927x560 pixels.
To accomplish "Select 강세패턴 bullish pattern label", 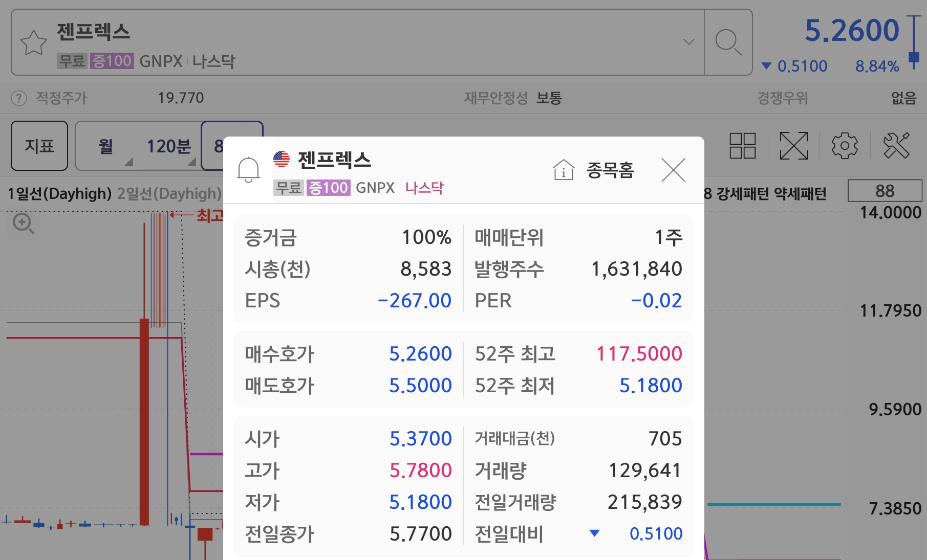I will [x=742, y=194].
